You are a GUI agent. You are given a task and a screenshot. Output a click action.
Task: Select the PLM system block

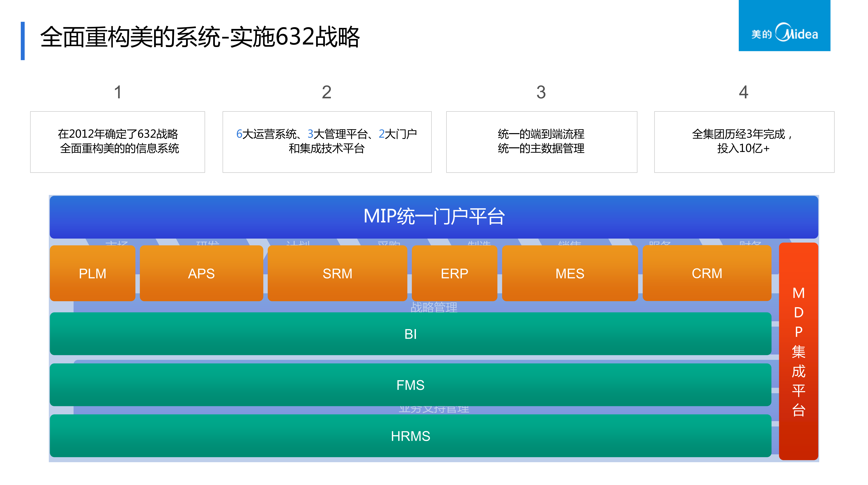coord(92,273)
